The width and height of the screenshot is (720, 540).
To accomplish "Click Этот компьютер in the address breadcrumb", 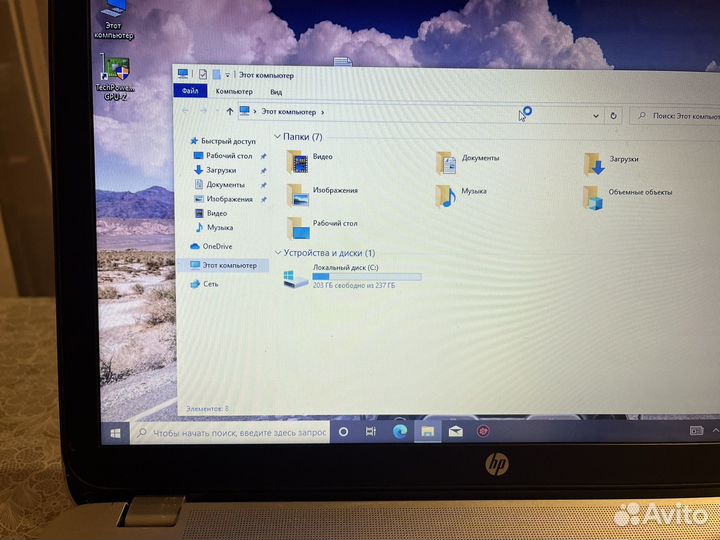I will tap(288, 112).
